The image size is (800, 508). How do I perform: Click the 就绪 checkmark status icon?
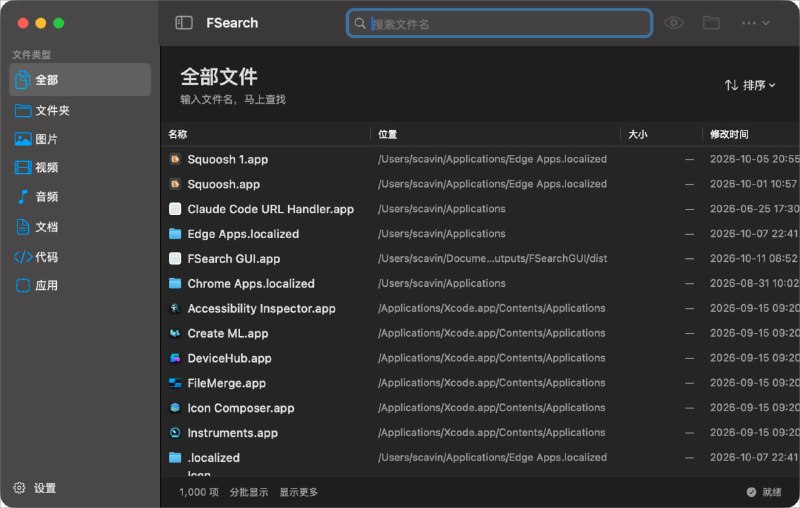pos(751,492)
